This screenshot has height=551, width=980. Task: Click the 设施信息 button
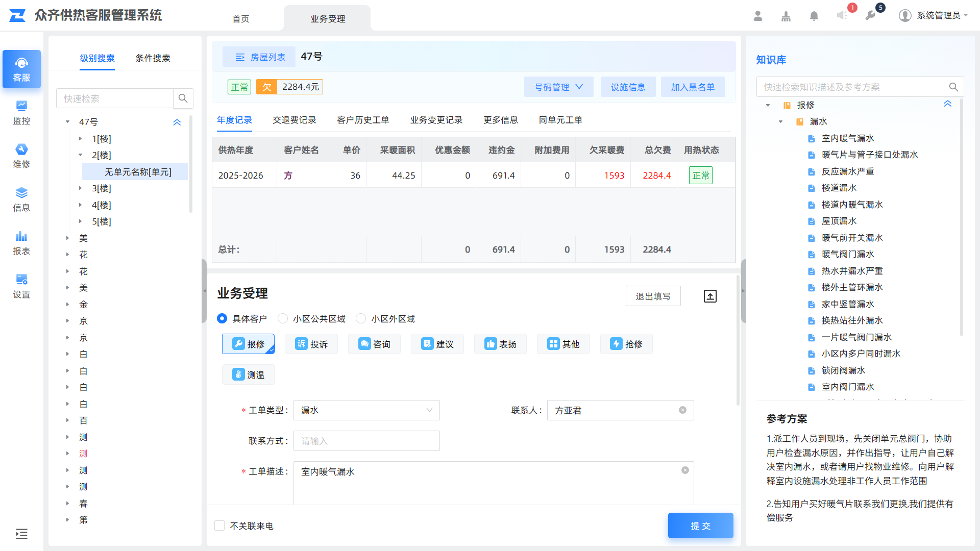click(628, 87)
